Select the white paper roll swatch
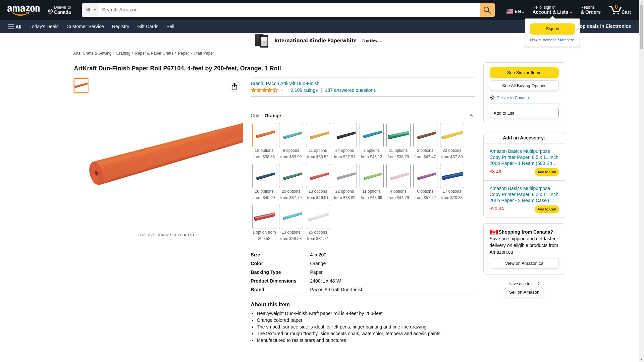The height and width of the screenshot is (362, 644). pyautogui.click(x=318, y=217)
